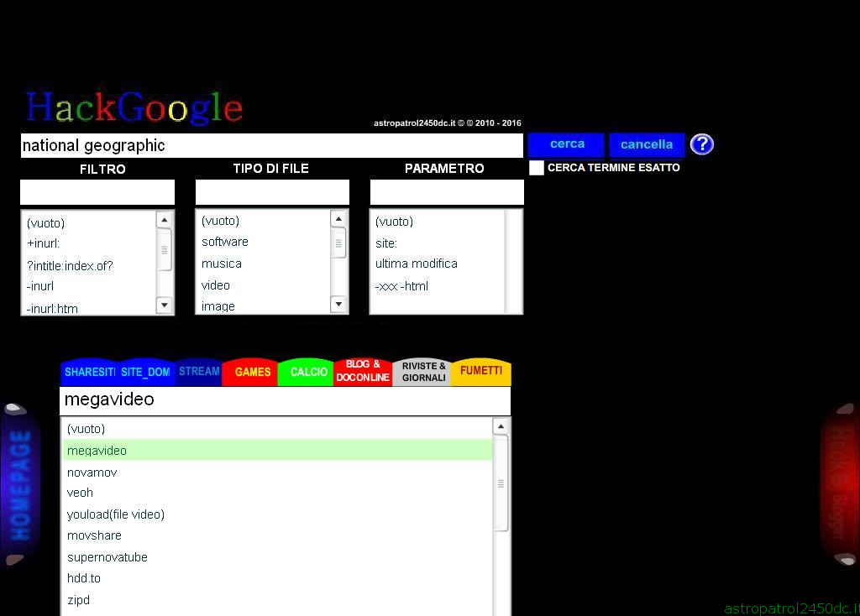Switch to the RIVISTE & GIORNALI tab
The image size is (860, 616).
coord(423,372)
